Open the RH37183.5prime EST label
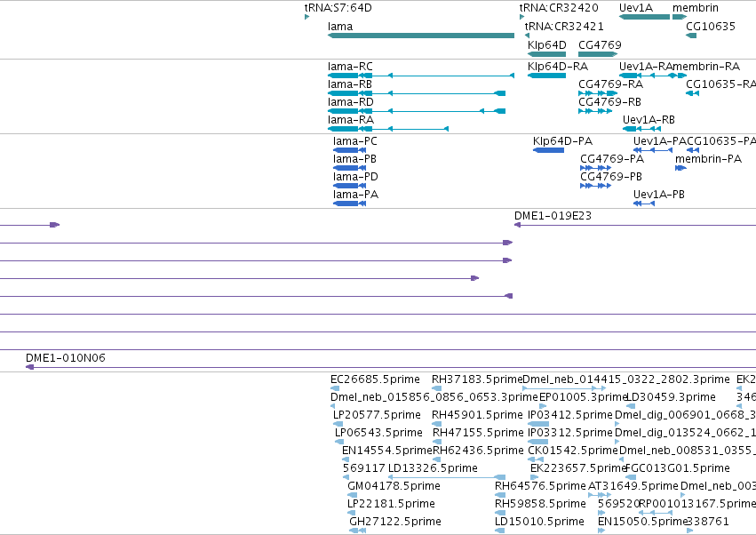Viewport: 756px width, 535px height. click(x=477, y=379)
